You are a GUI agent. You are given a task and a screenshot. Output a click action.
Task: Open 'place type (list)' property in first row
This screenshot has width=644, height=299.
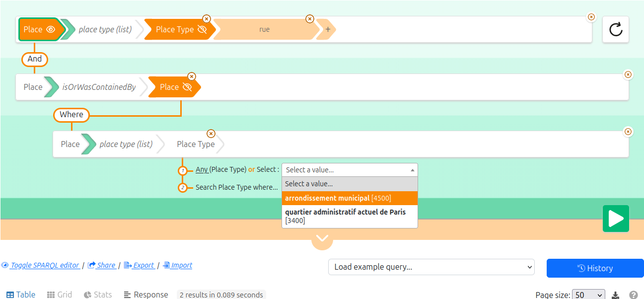click(105, 29)
